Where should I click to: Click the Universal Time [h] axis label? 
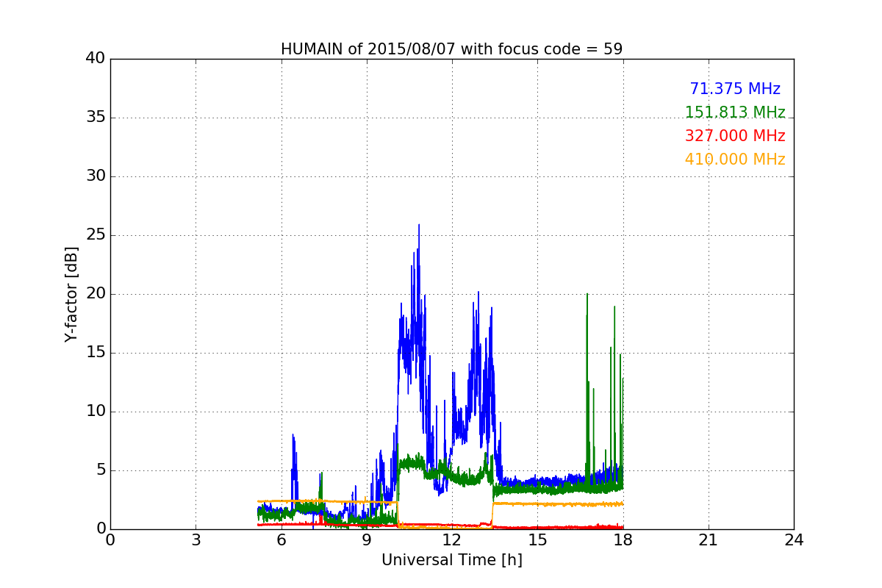[x=451, y=560]
